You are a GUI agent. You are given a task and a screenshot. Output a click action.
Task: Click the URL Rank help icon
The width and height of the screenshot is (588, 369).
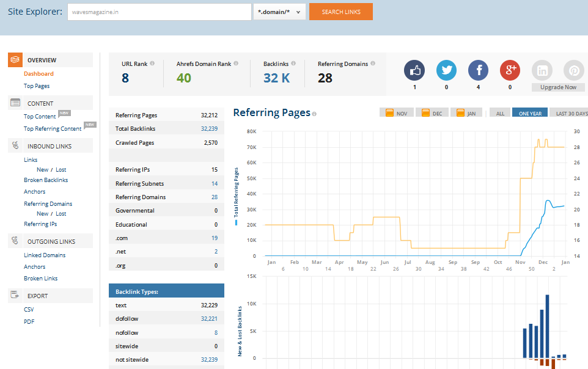coord(152,64)
